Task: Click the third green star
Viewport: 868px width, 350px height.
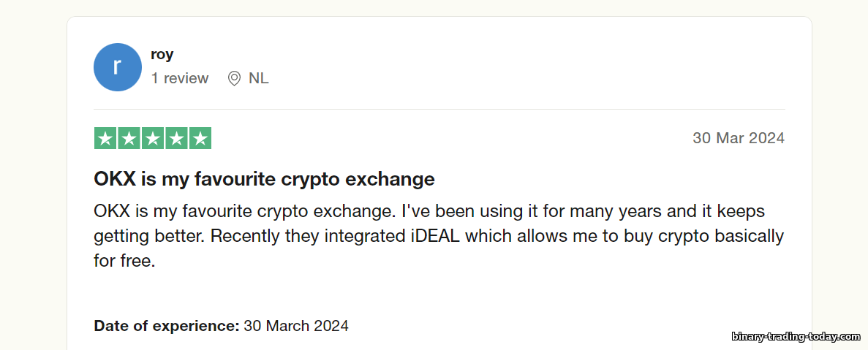Action: [153, 138]
